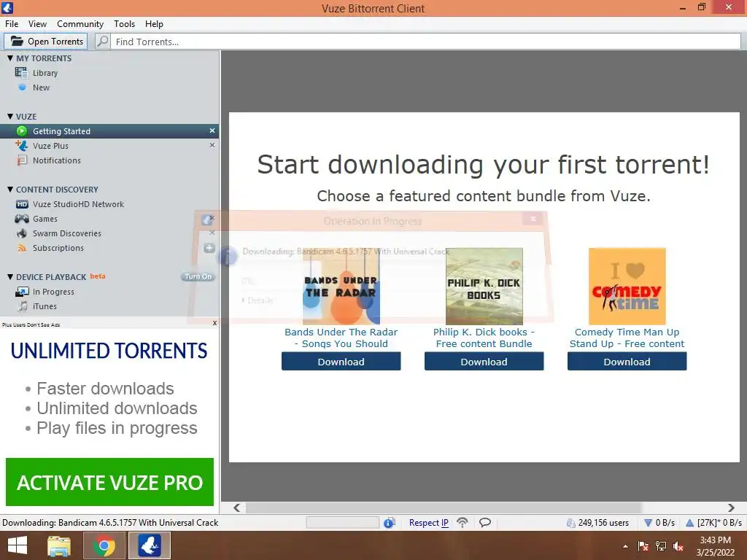Click the muted volume tray icon
Viewport: 747px width, 560px height.
coord(678,546)
